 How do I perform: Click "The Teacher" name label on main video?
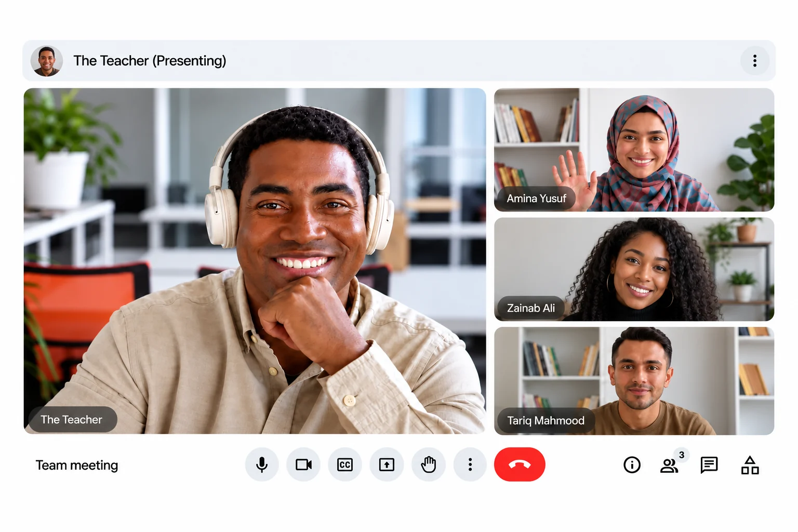(x=72, y=419)
